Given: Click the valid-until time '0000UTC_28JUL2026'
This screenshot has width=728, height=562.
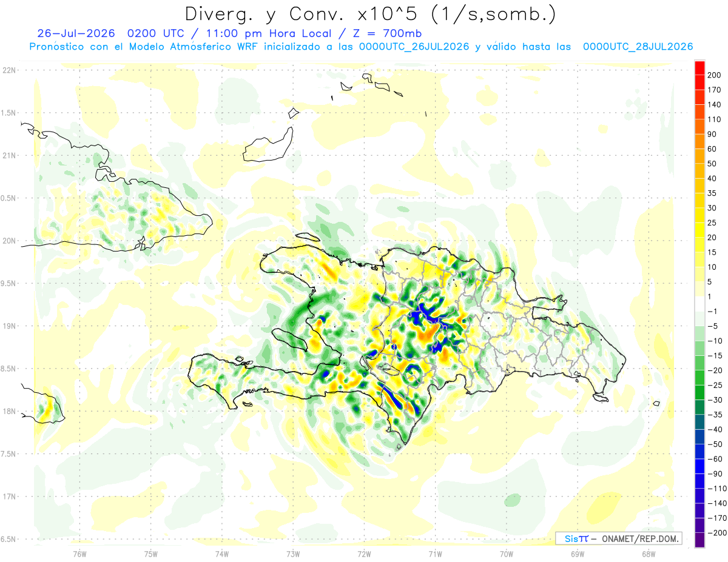Looking at the screenshot, I should [x=638, y=47].
